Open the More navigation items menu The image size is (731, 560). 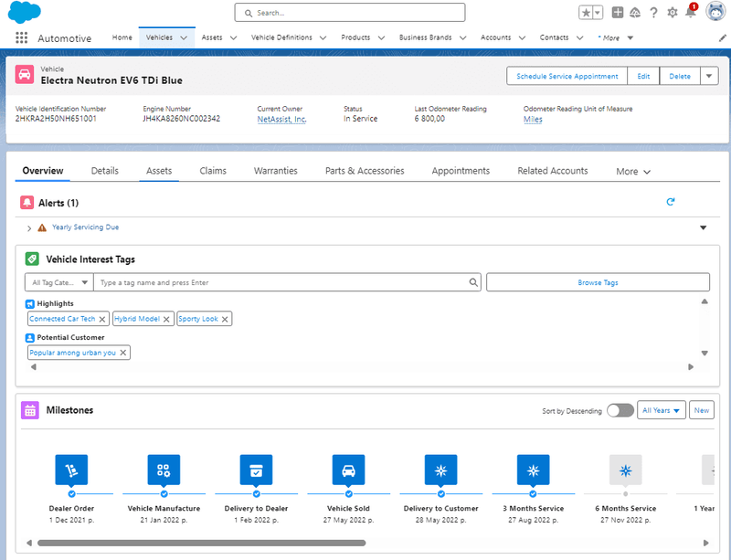point(615,37)
